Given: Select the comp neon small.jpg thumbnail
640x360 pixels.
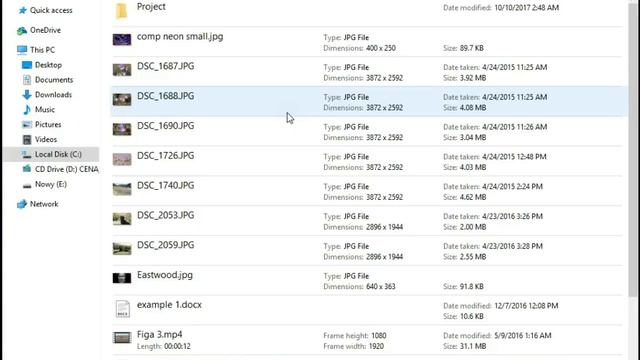Looking at the screenshot, I should click(122, 40).
